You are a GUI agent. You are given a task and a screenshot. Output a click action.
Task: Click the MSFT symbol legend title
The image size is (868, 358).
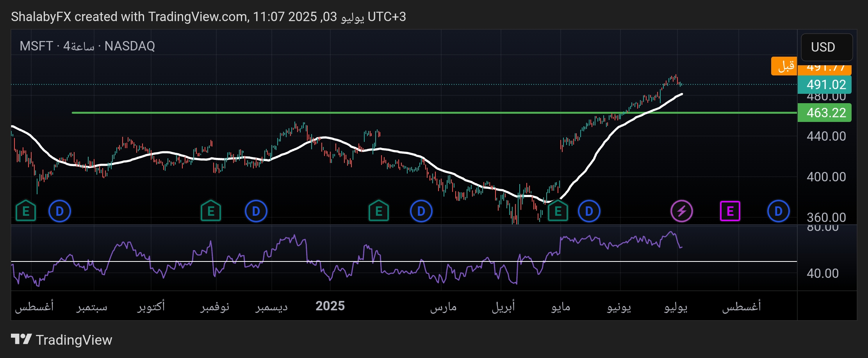[36, 46]
